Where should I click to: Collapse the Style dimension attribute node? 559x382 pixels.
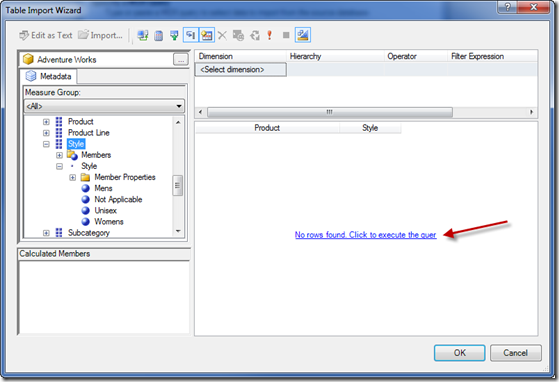[46, 144]
